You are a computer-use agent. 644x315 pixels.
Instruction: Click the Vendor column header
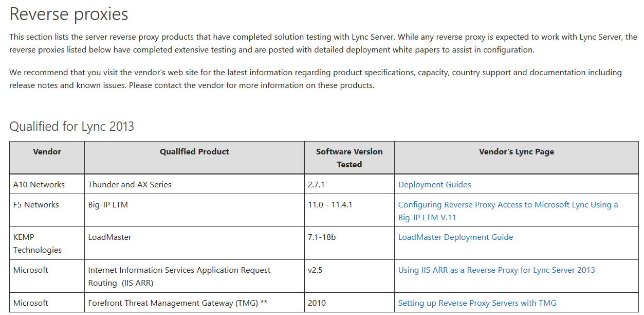tap(47, 157)
